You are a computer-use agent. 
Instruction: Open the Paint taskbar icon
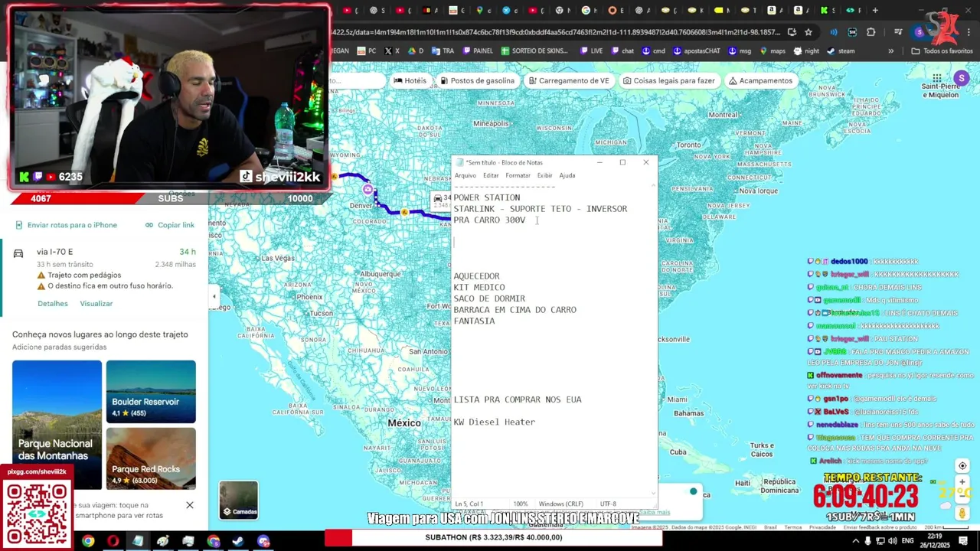[x=163, y=541]
